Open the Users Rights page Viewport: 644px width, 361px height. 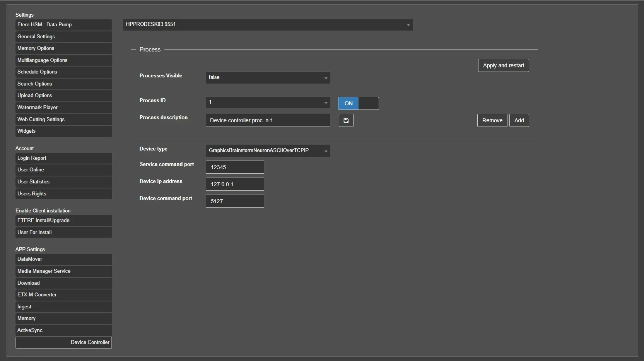63,194
